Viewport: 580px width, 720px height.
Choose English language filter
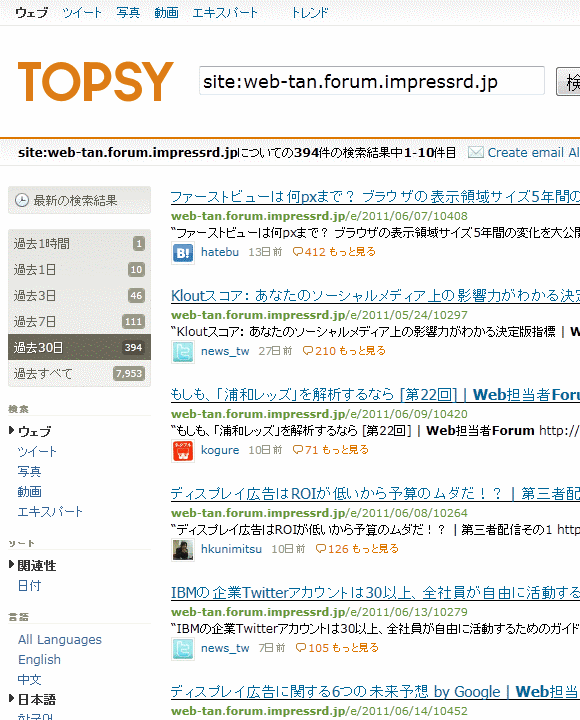click(x=39, y=660)
